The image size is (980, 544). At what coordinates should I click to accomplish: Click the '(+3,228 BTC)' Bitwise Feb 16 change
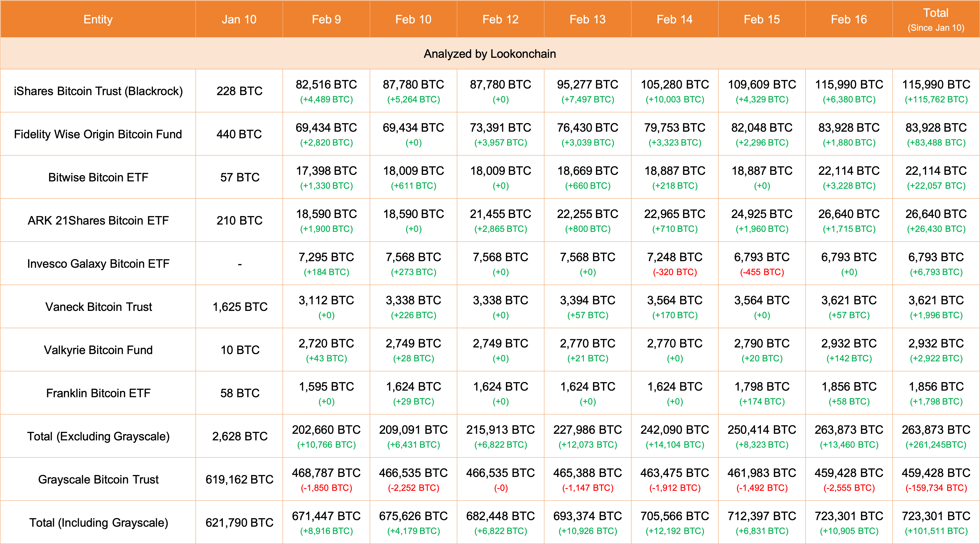point(849,186)
